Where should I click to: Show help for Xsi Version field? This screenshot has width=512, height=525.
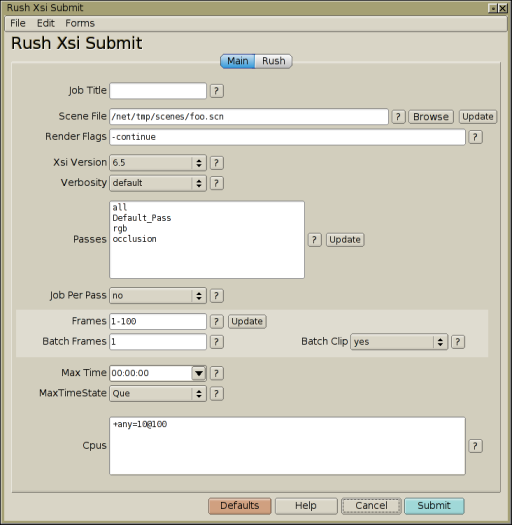click(217, 163)
